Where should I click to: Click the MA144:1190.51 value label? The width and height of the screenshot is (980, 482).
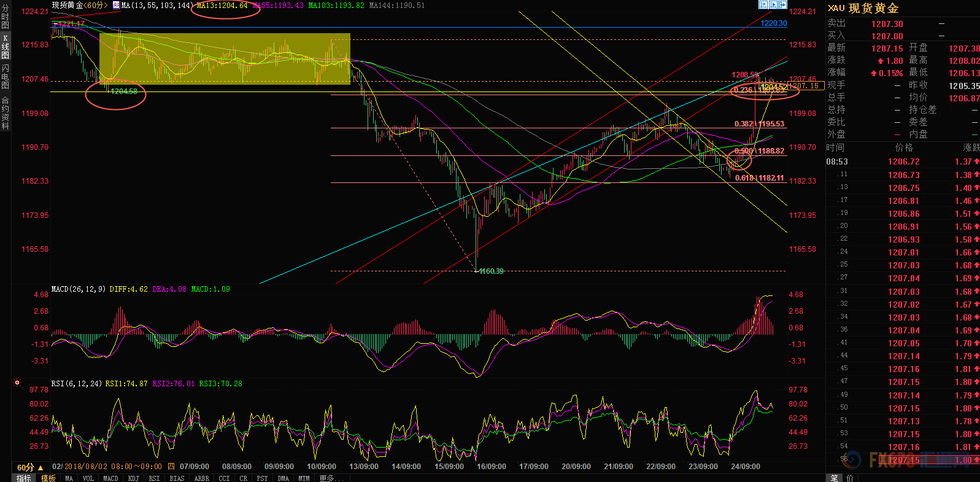[x=397, y=5]
